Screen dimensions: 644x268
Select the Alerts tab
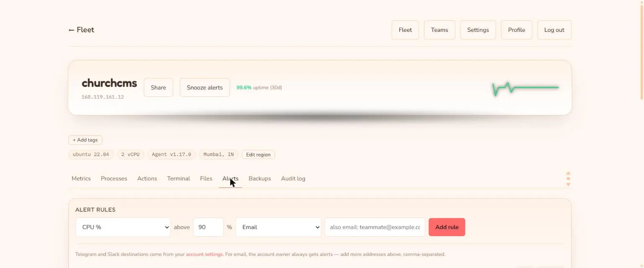[230, 179]
